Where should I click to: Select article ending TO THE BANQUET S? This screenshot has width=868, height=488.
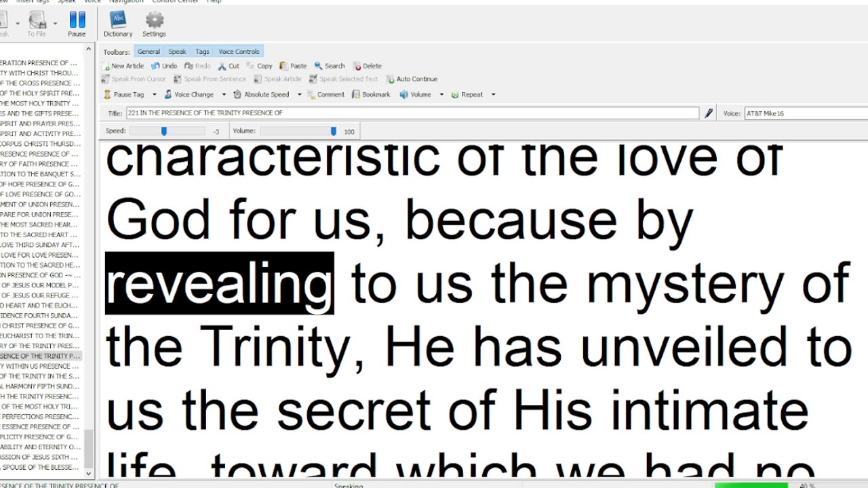pyautogui.click(x=41, y=174)
